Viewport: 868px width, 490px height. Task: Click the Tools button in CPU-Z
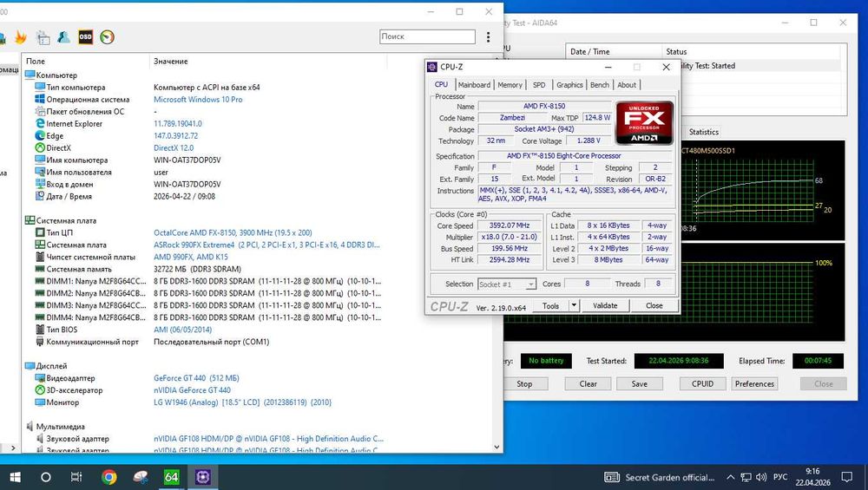point(551,305)
